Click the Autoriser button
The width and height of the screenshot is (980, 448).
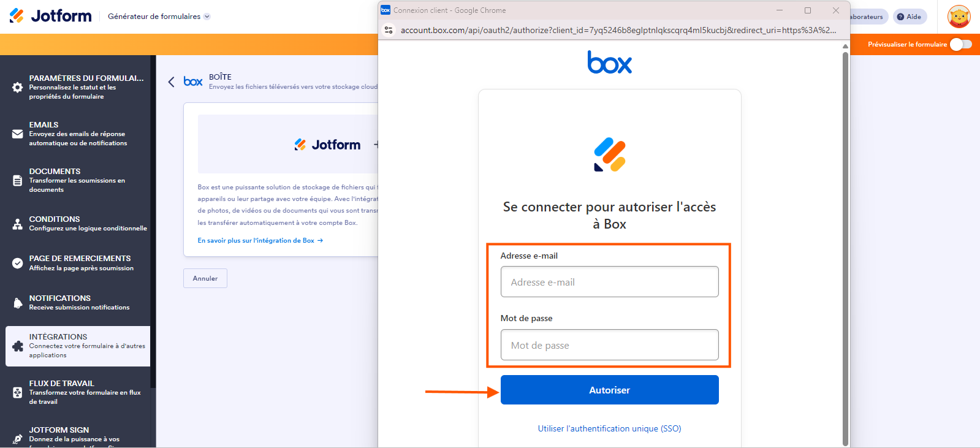pos(610,390)
